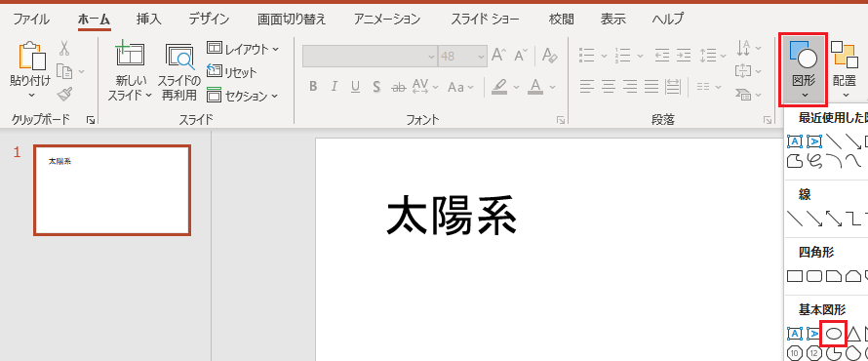Select the format painter brush icon

coord(64,94)
